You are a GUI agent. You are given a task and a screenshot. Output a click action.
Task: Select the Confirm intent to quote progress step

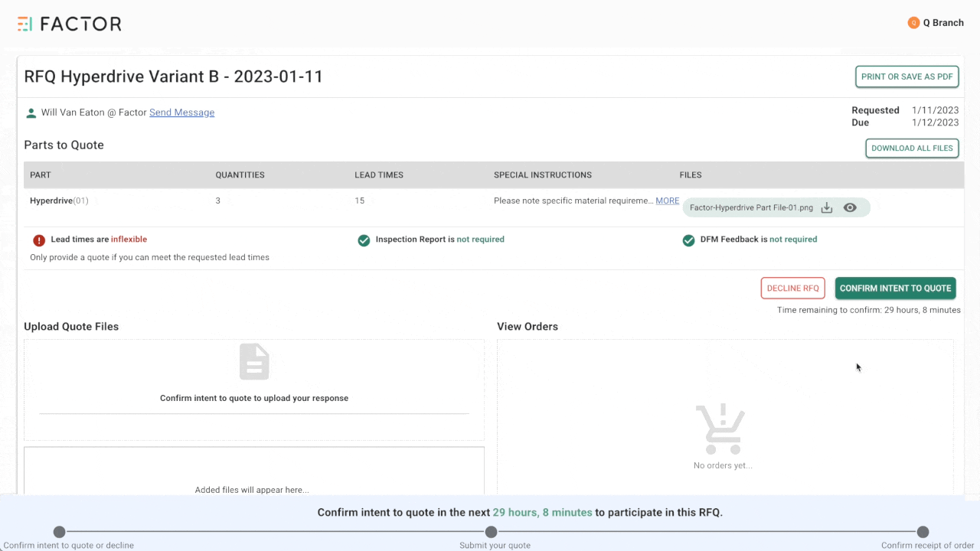(60, 532)
